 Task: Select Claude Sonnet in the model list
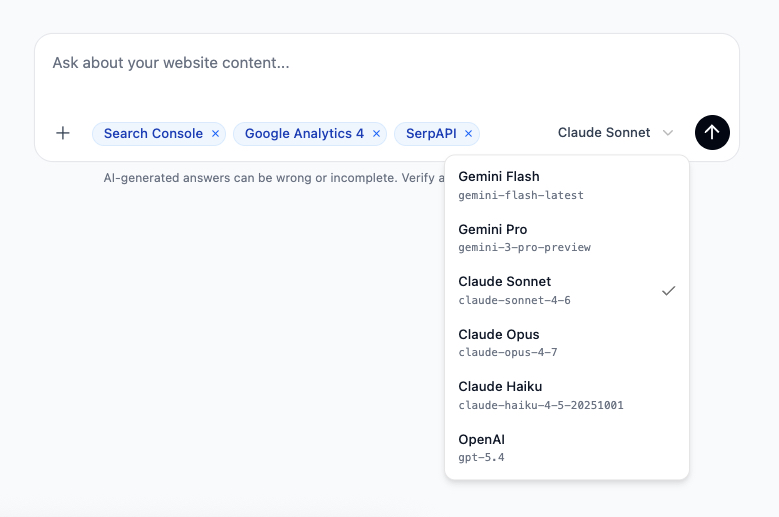pos(567,291)
